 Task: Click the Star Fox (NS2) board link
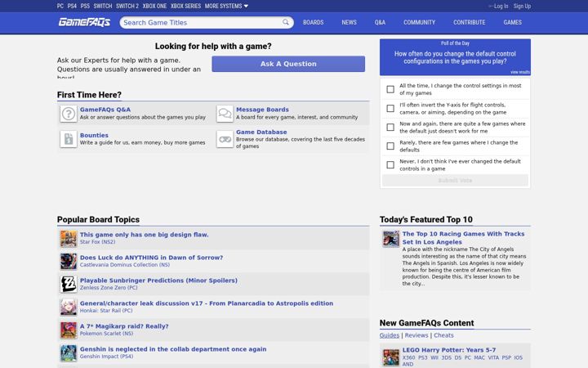[97, 242]
